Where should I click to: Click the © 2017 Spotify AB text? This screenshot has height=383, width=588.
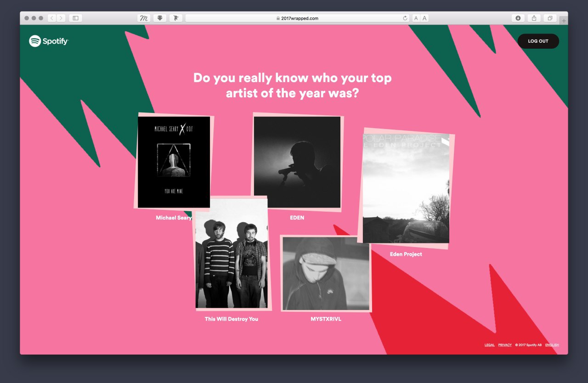528,345
